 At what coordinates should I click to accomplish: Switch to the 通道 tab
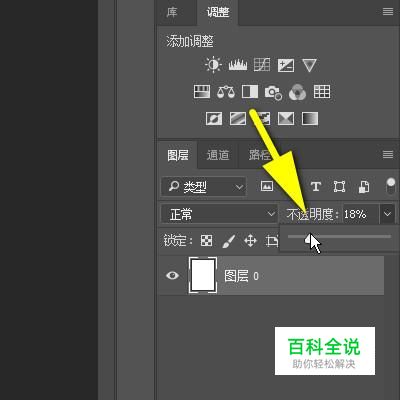coord(218,155)
